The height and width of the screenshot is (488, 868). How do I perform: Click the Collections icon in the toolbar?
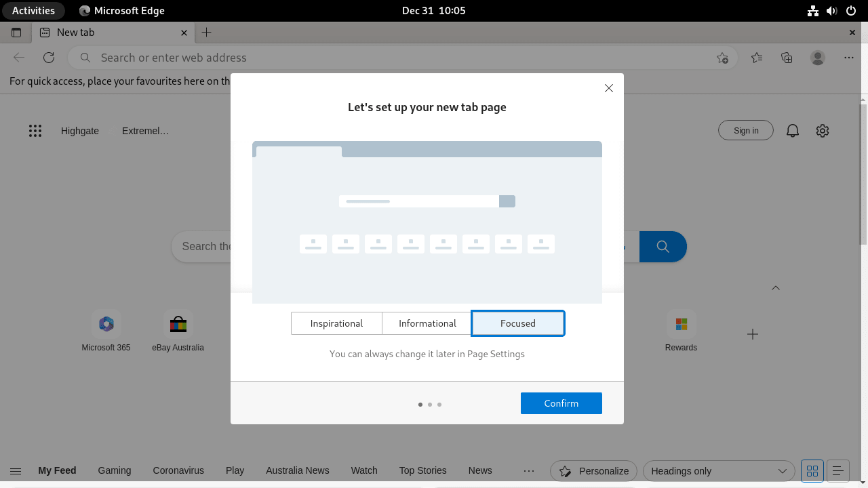pos(787,58)
